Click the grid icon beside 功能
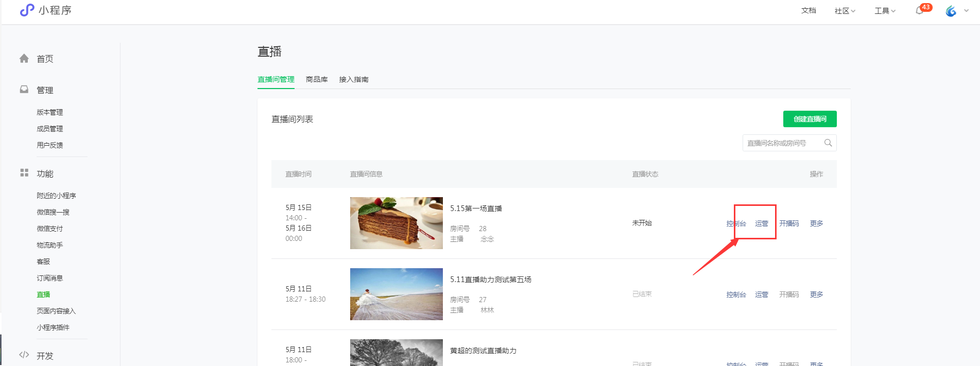This screenshot has width=980, height=366. click(24, 173)
